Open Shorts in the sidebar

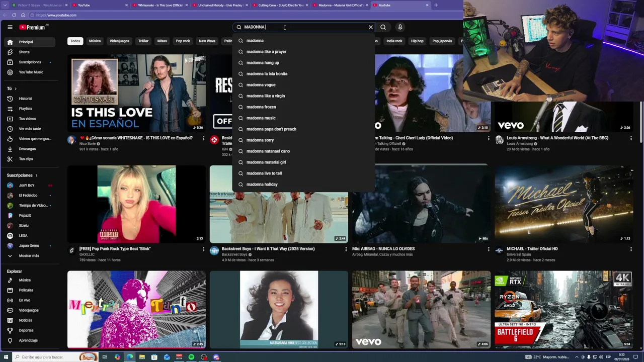pyautogui.click(x=30, y=52)
